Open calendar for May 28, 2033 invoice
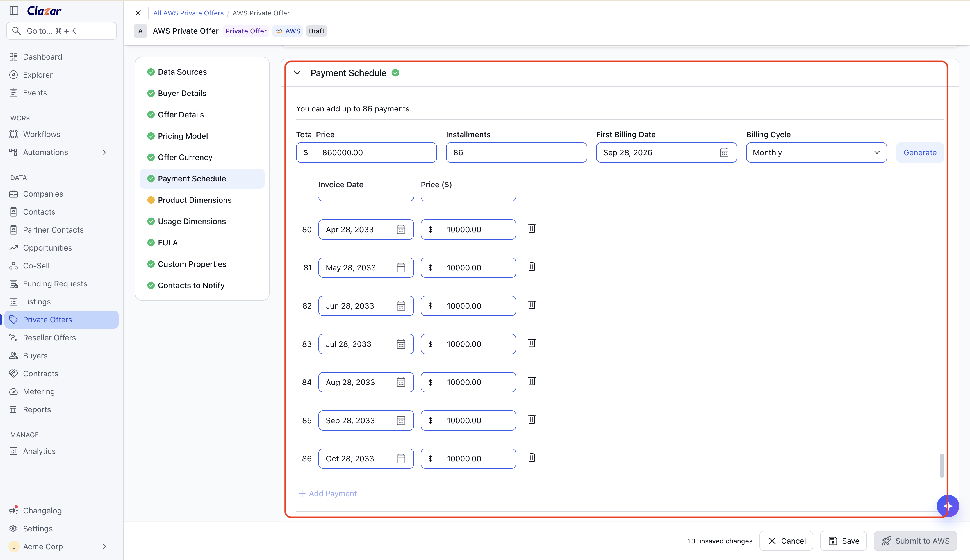Screen dimensions: 970x560 coord(401,268)
